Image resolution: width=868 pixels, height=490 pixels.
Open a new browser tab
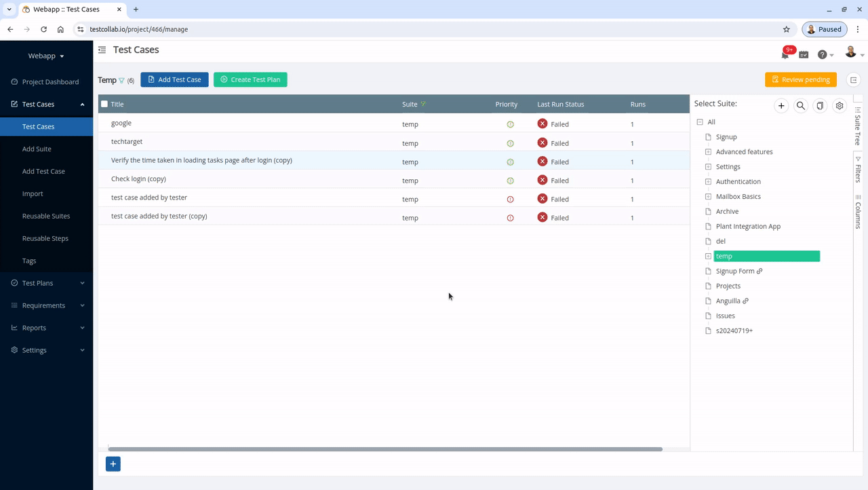[x=136, y=10]
